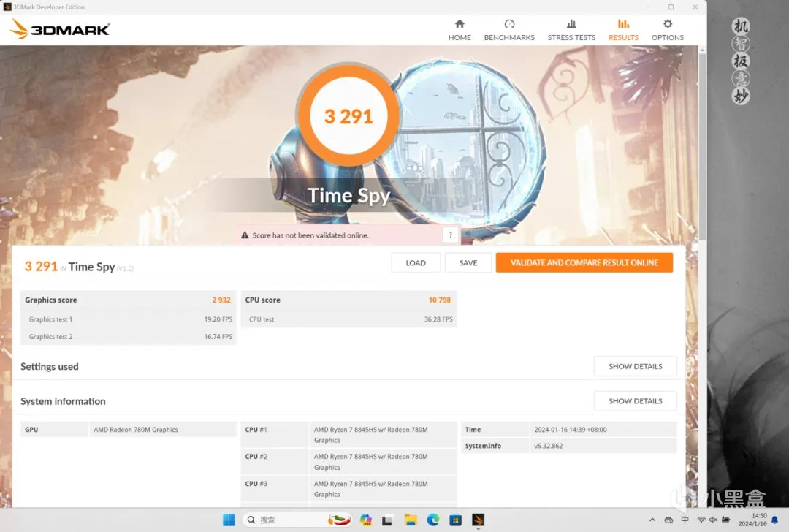The image size is (789, 532).
Task: Open the Windows Start menu
Action: [229, 520]
